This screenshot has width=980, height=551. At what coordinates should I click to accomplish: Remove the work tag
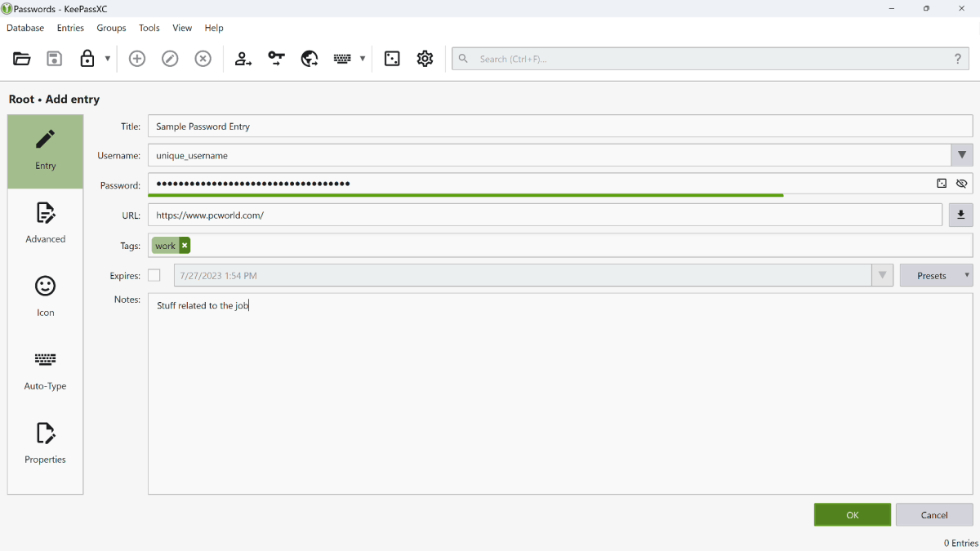click(x=185, y=246)
